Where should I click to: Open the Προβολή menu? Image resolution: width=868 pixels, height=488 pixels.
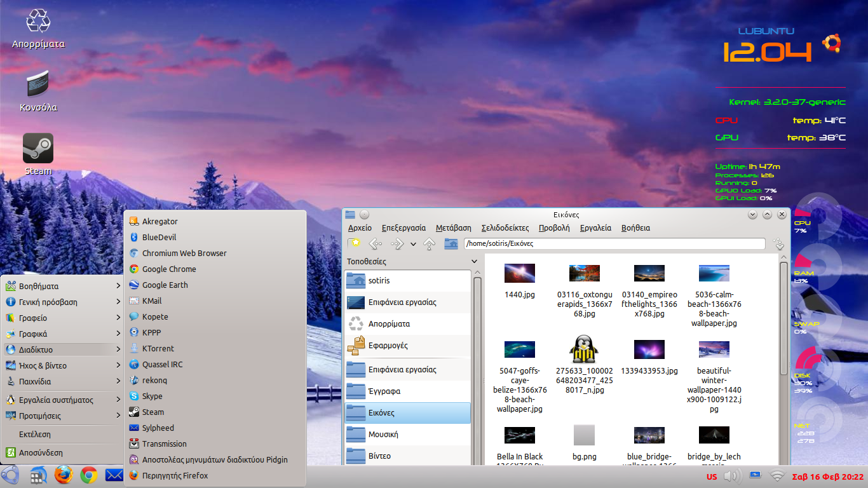tap(554, 228)
